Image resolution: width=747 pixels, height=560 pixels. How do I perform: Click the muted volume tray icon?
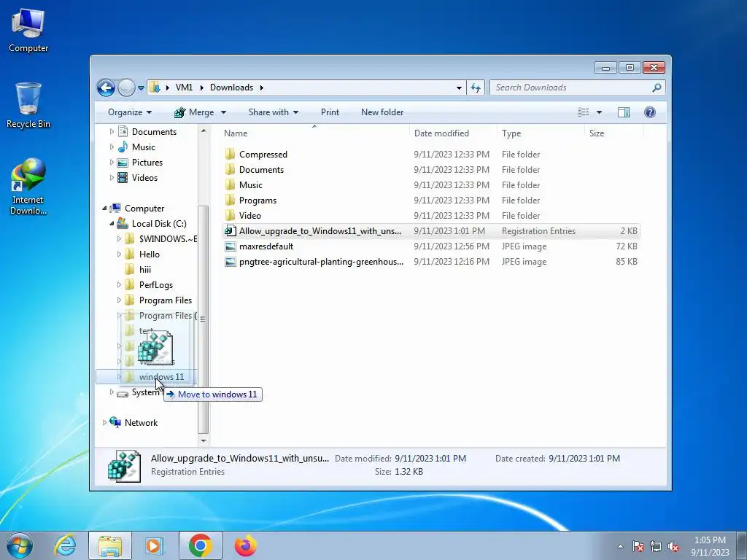pos(673,546)
